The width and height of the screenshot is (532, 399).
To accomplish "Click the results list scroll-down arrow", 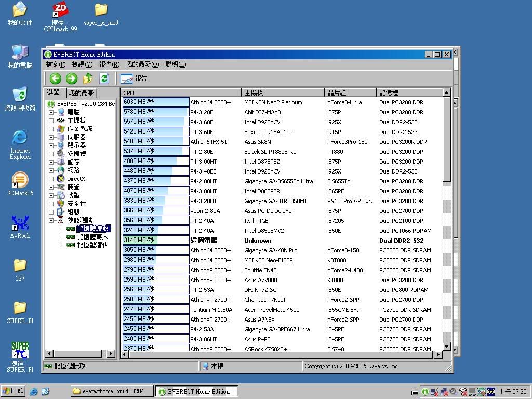I will coord(447,347).
